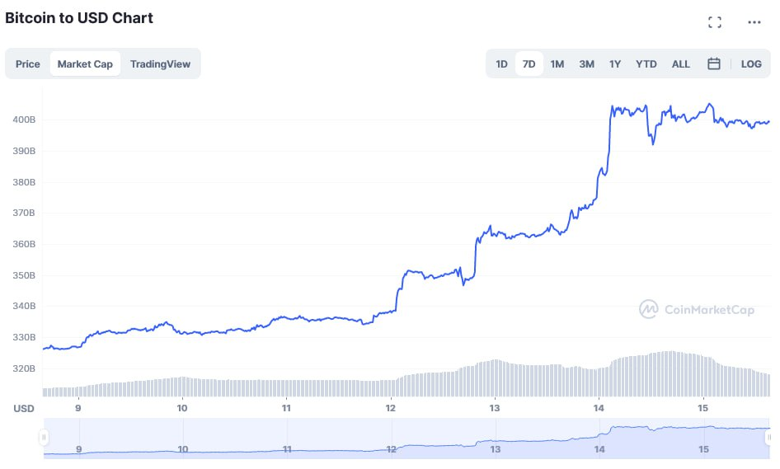Viewport: 780px width, 469px height.
Task: Click the Bitcoin to USD Chart heading
Action: [x=79, y=18]
